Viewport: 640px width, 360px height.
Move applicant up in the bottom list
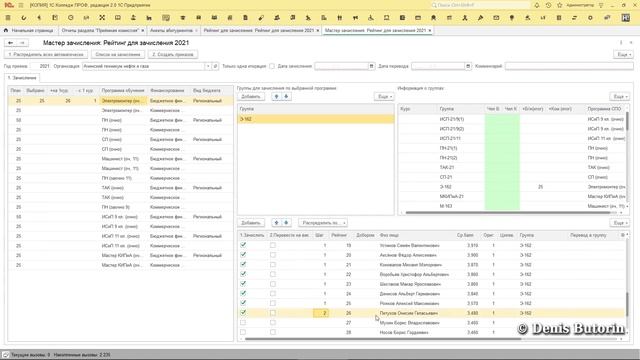[x=276, y=223]
